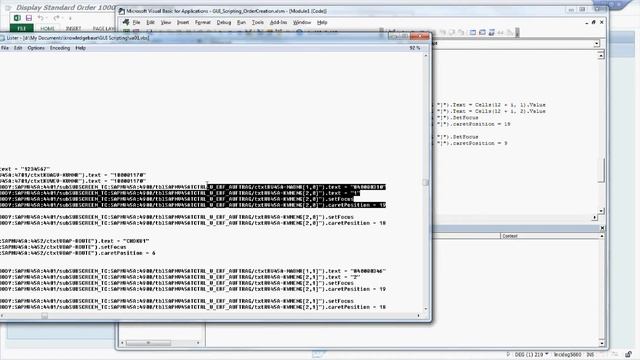640x360 pixels.
Task: Click the lock icon in SAP status bar
Action: [x=629, y=354]
